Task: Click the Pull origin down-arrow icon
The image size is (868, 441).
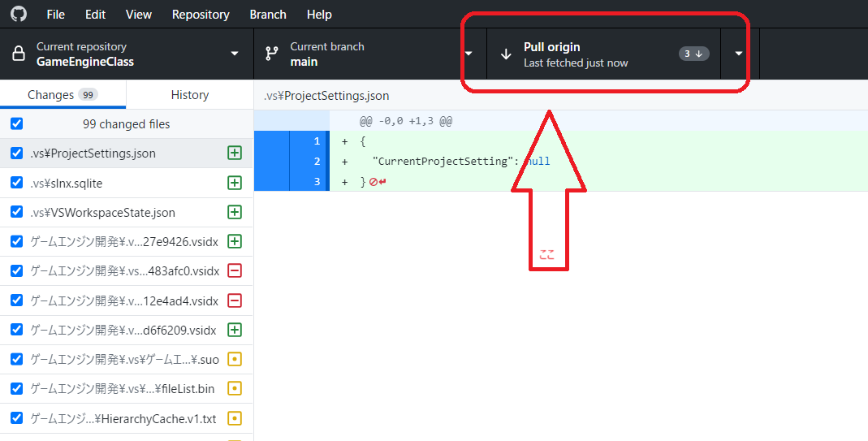Action: click(x=506, y=54)
